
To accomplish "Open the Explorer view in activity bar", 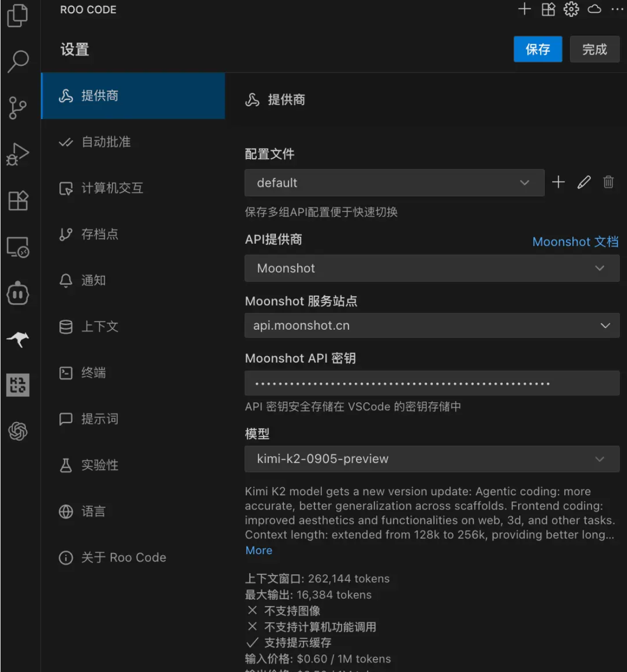I will 18,15.
